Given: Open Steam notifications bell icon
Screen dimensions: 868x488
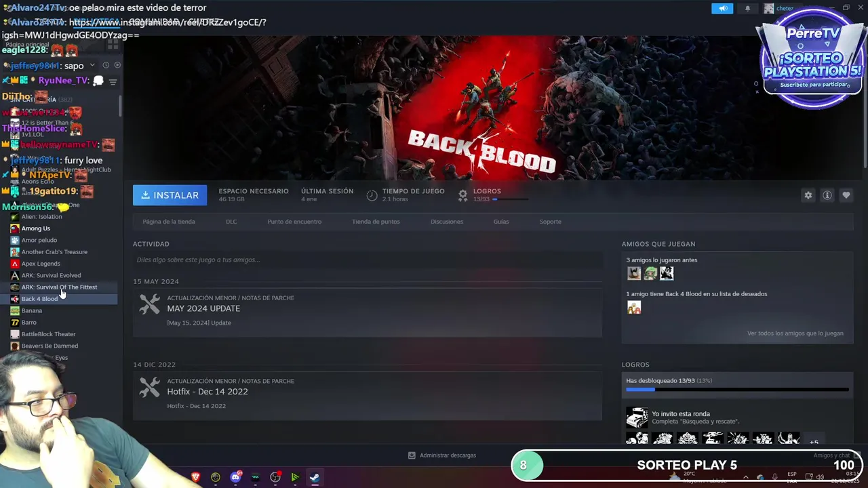Looking at the screenshot, I should [x=747, y=8].
